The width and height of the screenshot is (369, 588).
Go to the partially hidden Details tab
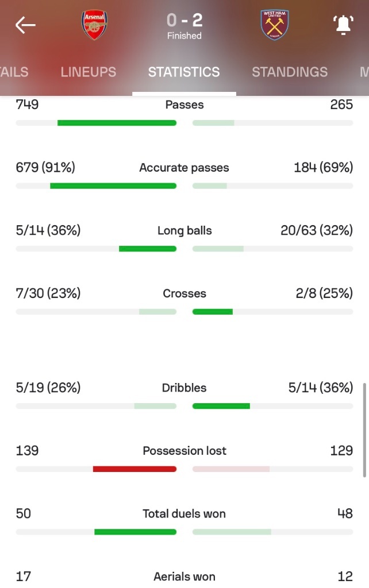14,72
